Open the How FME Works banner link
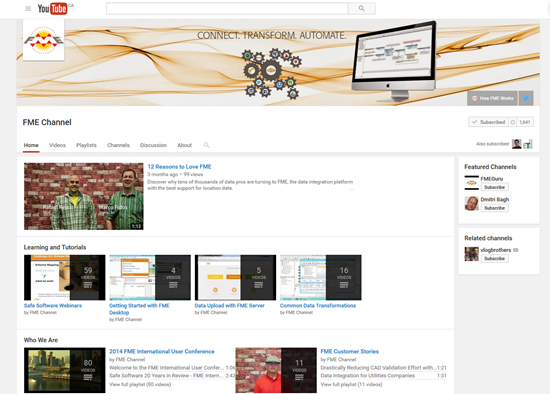The image size is (550, 394). click(492, 98)
